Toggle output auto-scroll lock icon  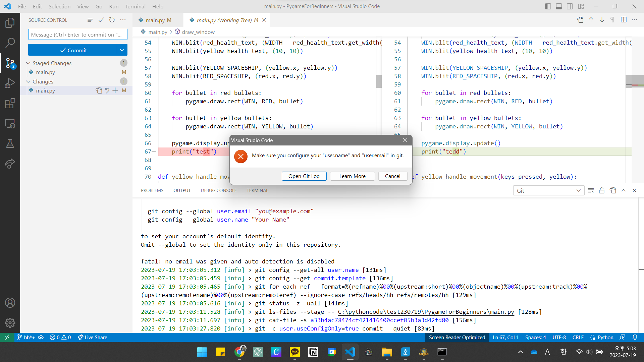(x=602, y=190)
